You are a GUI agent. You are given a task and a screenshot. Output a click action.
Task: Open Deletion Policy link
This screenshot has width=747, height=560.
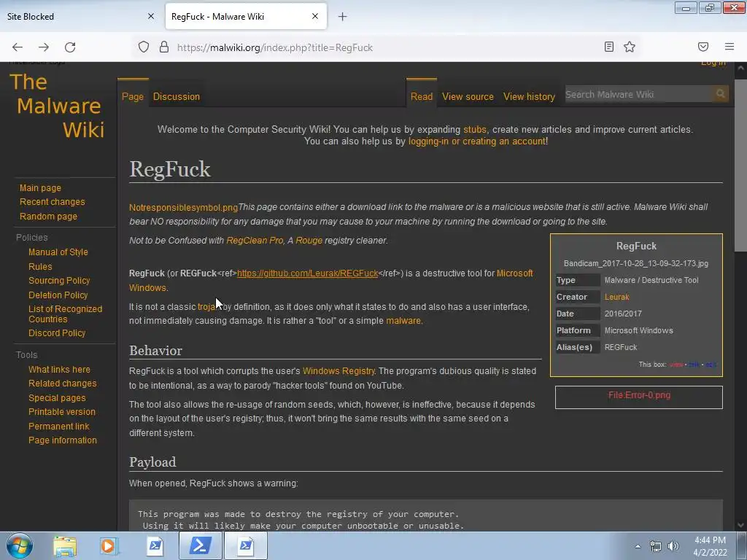[58, 295]
